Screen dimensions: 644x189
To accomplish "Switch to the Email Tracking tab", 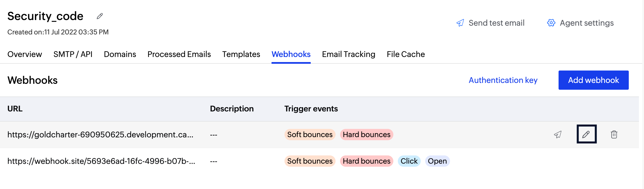I will tap(349, 54).
